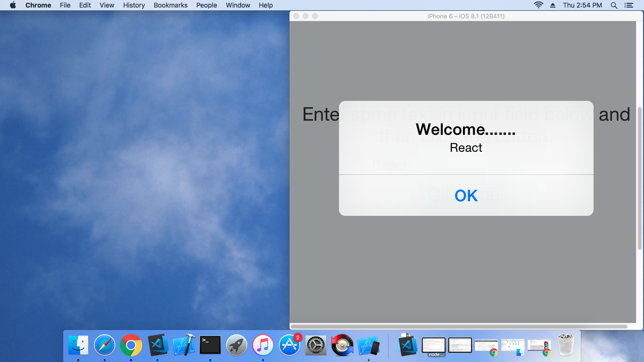This screenshot has width=644, height=362.
Task: Open Terminal from the dock
Action: (210, 346)
